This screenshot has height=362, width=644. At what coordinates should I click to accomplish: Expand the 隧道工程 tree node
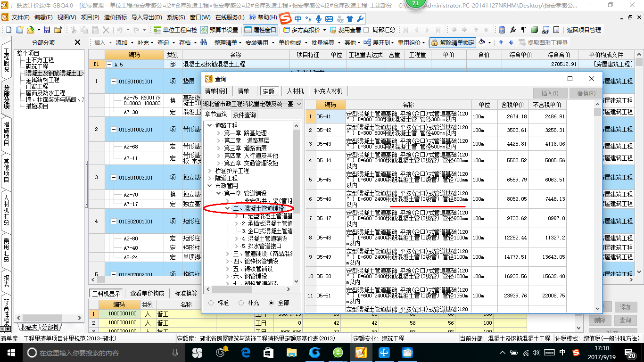coord(210,178)
